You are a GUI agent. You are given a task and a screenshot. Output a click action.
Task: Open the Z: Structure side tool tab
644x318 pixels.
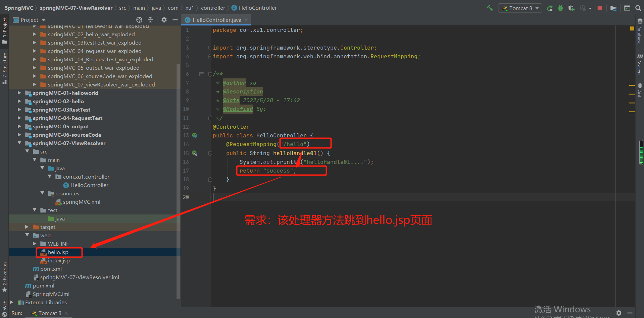4,68
